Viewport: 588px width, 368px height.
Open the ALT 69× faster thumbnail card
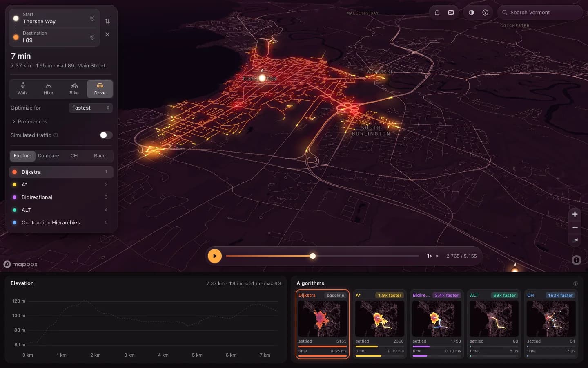[x=494, y=324]
